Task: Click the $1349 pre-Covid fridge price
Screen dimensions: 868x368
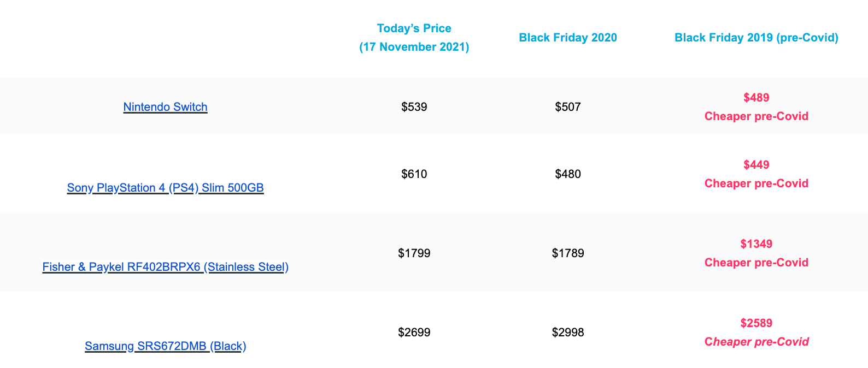Action: (756, 244)
